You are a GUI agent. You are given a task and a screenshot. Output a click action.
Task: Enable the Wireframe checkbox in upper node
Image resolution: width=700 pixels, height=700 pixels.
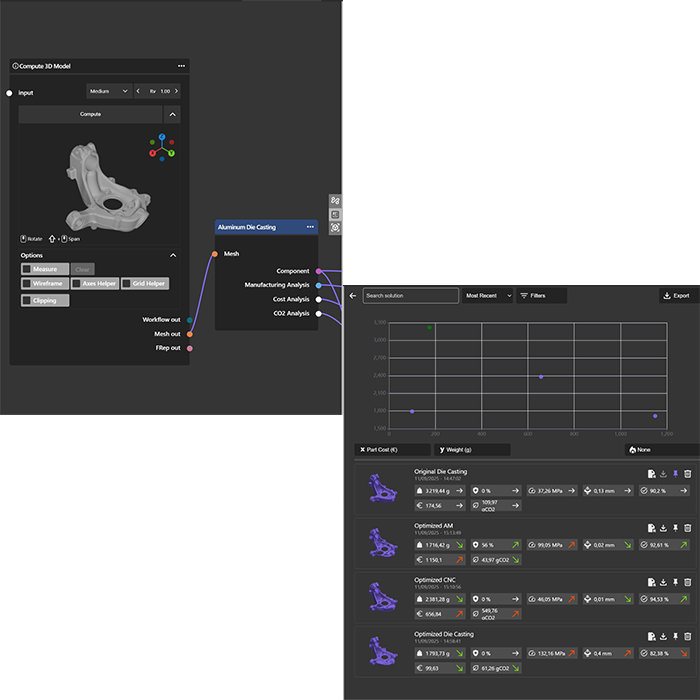(x=26, y=284)
